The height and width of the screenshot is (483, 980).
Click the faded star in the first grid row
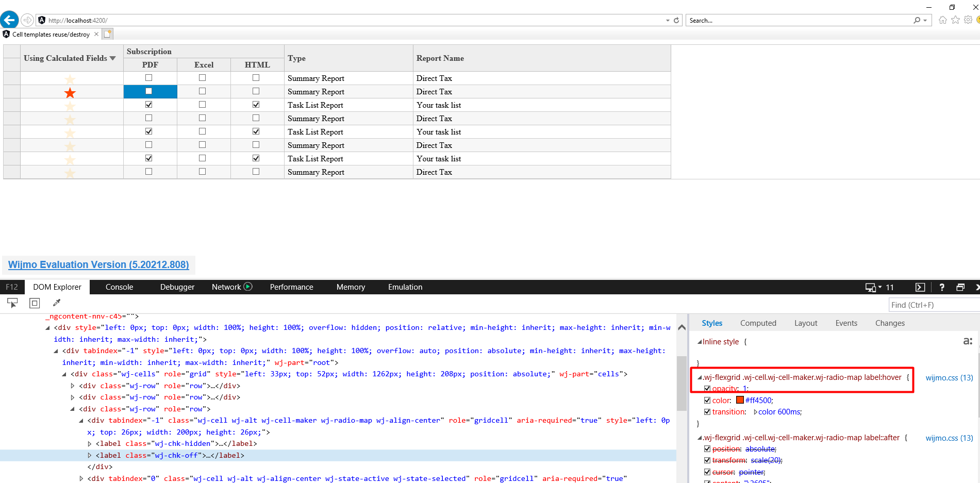[x=70, y=79]
